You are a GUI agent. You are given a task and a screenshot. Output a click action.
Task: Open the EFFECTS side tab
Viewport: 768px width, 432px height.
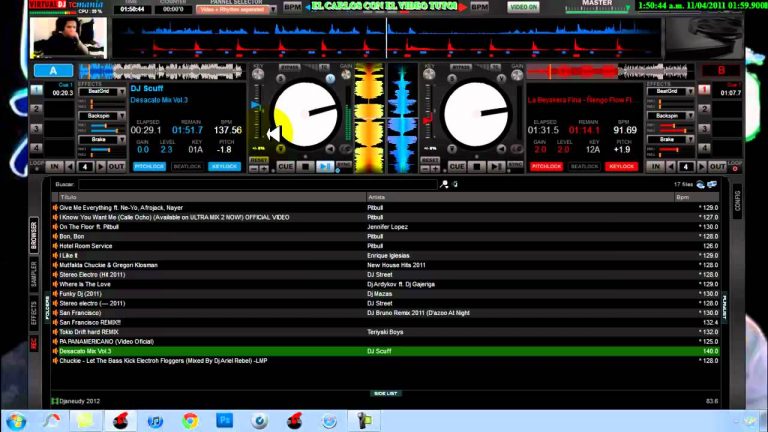34,313
